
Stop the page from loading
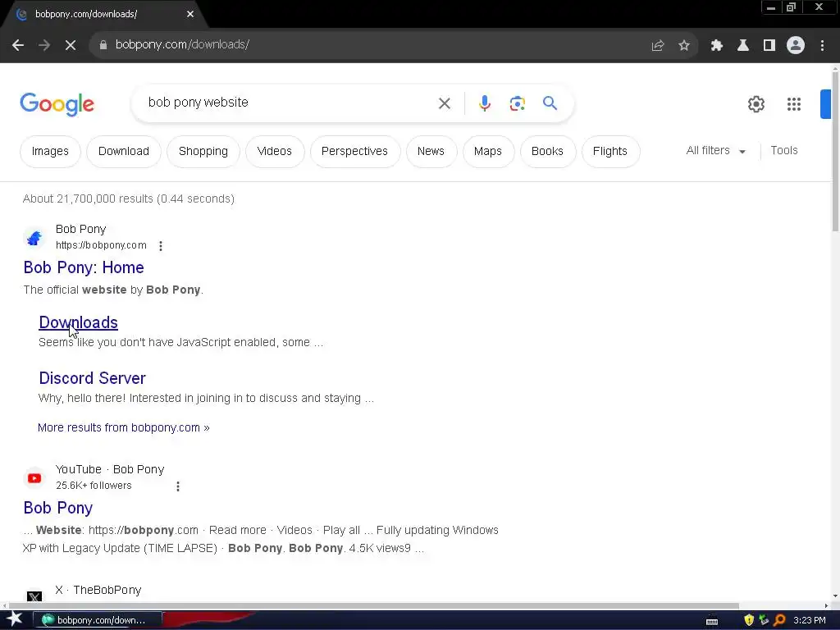pyautogui.click(x=71, y=45)
